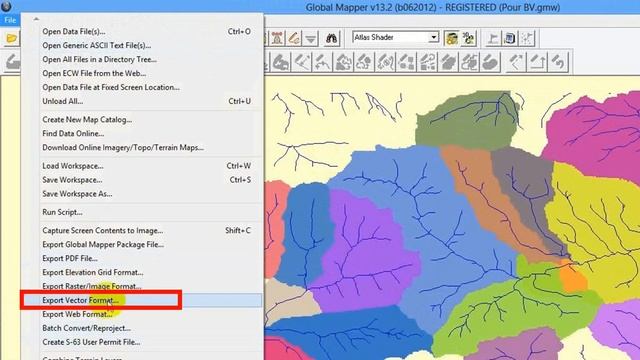The image size is (640, 360).
Task: Click the menu scroll-up arrow above Open Data File(s)
Action: coord(36,19)
